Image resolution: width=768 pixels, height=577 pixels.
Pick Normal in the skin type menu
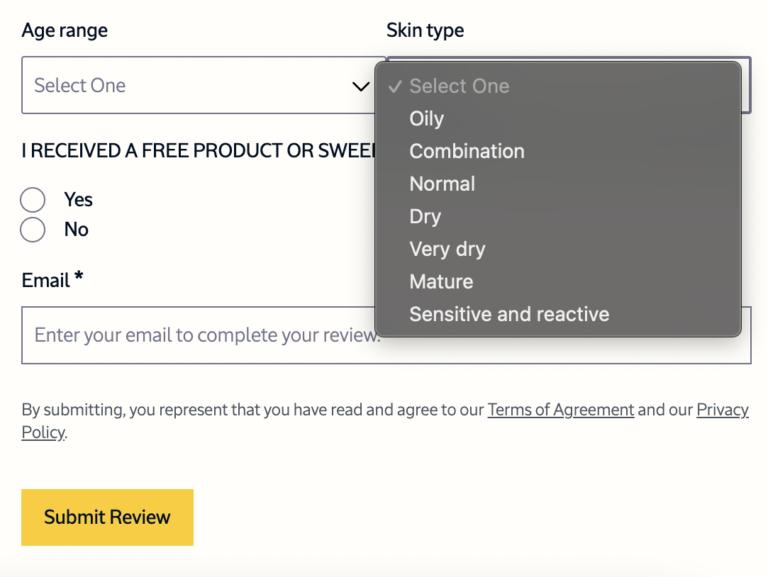[442, 184]
